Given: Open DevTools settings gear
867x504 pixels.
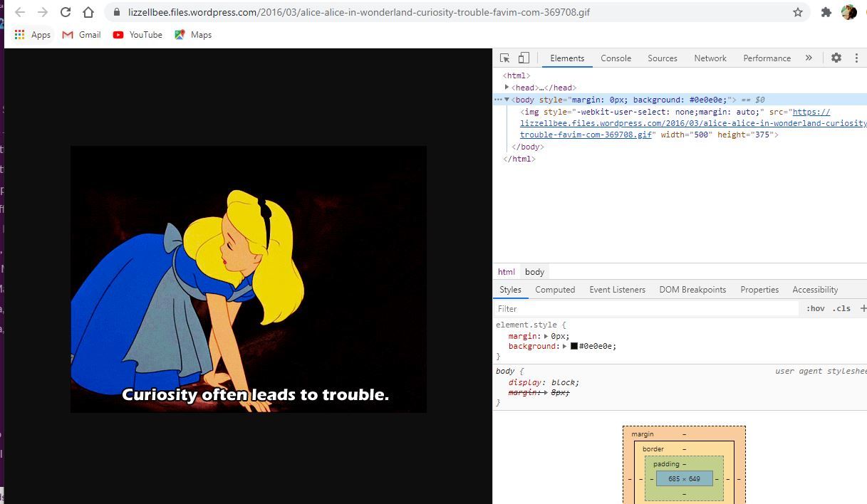Looking at the screenshot, I should pyautogui.click(x=836, y=58).
